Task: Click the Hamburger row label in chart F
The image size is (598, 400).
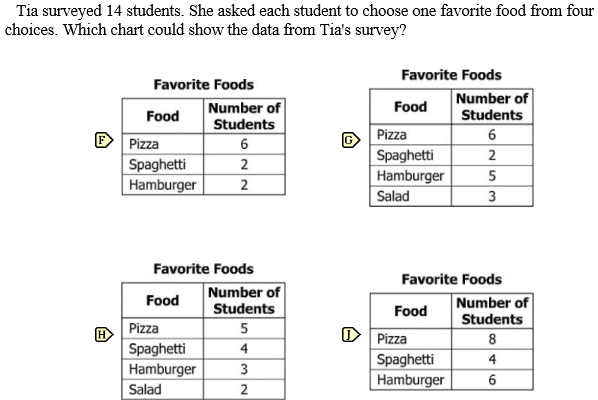Action: click(x=162, y=185)
